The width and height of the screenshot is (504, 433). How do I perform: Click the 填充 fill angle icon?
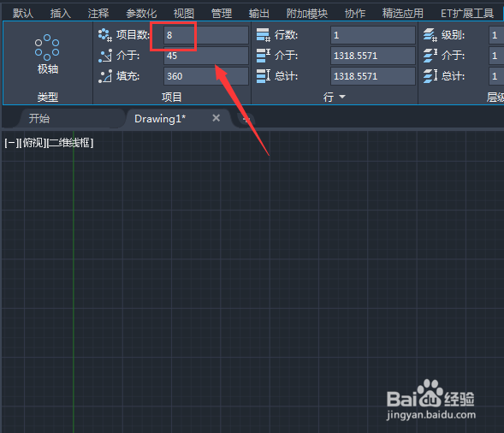coord(105,76)
